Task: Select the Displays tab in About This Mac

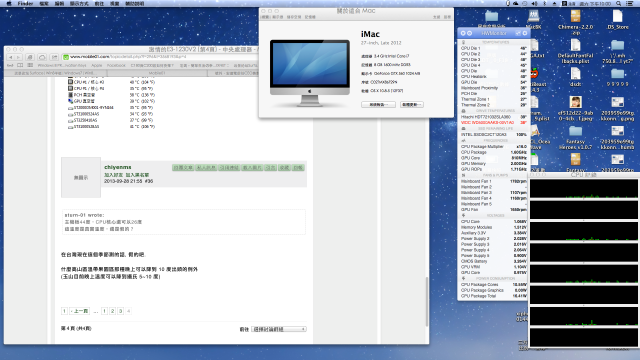Action: pyautogui.click(x=278, y=17)
